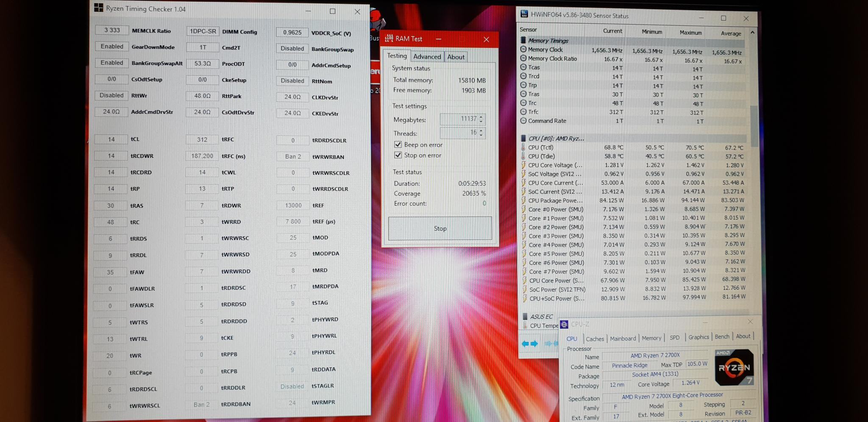Click the clock icon beside Memory Clock
This screenshot has height=422, width=868.
[523, 49]
